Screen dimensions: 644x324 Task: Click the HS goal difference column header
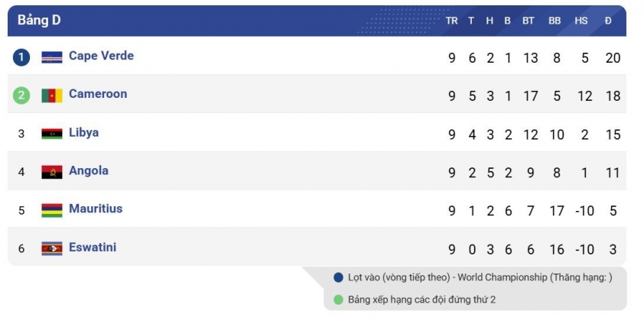coord(581,21)
